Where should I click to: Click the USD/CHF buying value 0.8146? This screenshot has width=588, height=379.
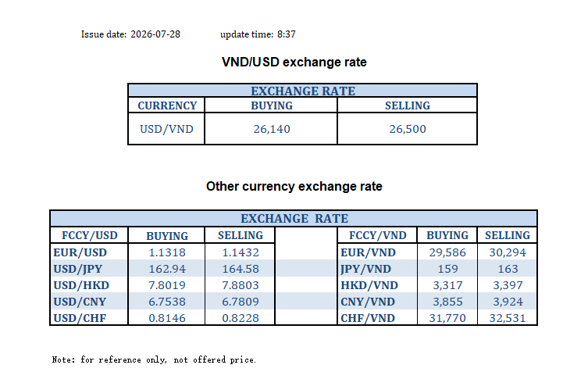[167, 318]
